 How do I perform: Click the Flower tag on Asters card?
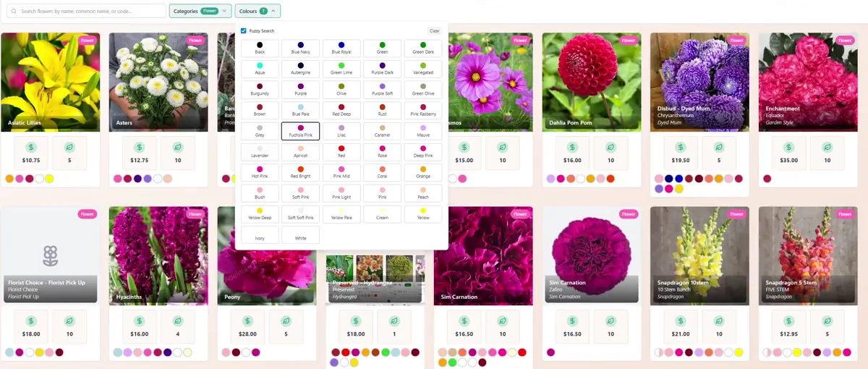click(195, 41)
